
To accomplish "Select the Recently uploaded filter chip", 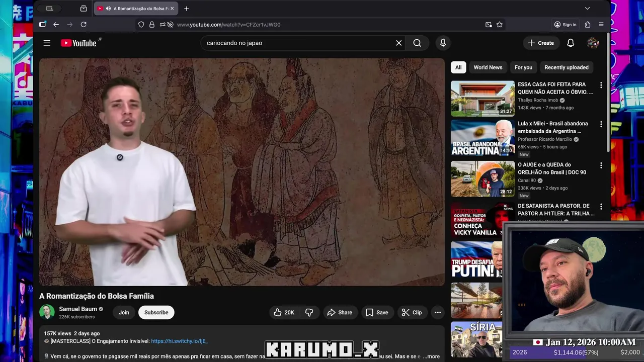I will (x=567, y=67).
